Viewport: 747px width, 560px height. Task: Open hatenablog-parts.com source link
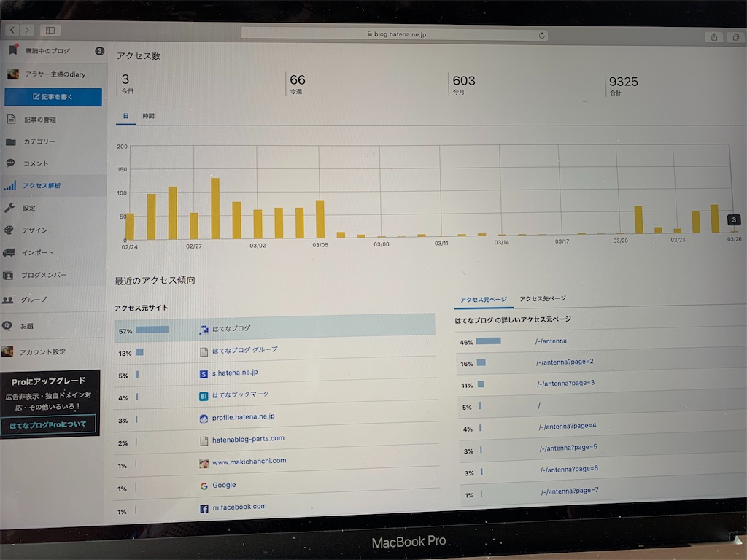pyautogui.click(x=248, y=438)
